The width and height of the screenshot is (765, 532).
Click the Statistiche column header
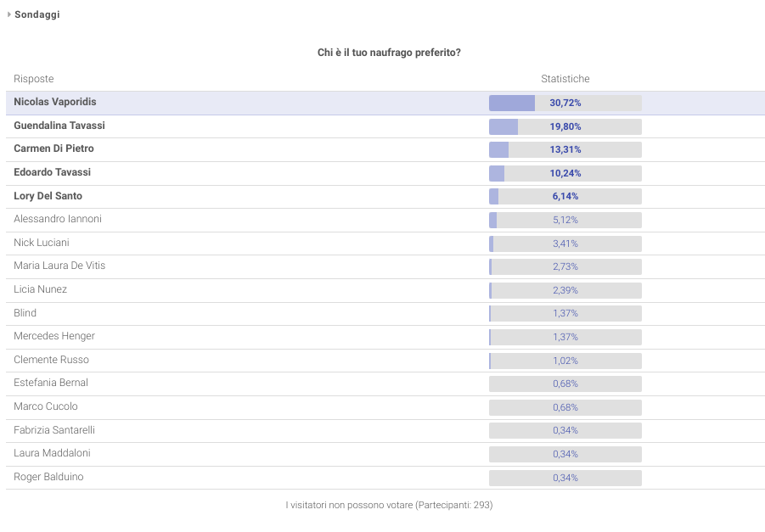coord(565,79)
